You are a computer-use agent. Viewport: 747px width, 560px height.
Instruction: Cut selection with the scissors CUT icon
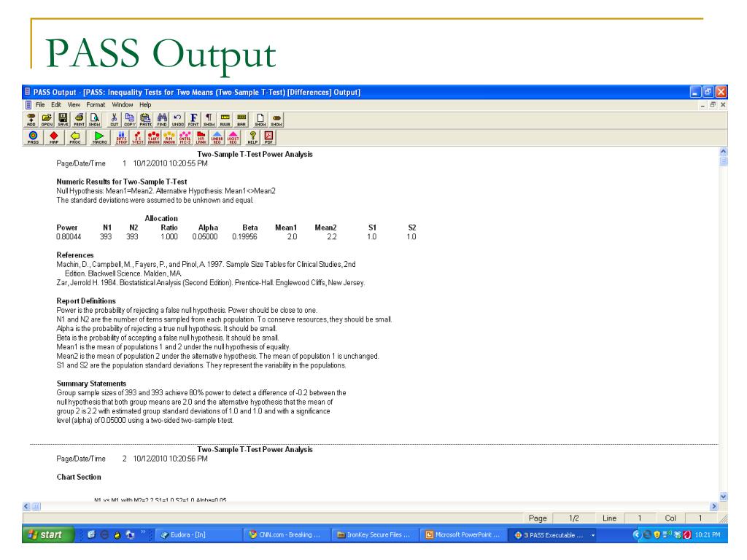tap(114, 120)
